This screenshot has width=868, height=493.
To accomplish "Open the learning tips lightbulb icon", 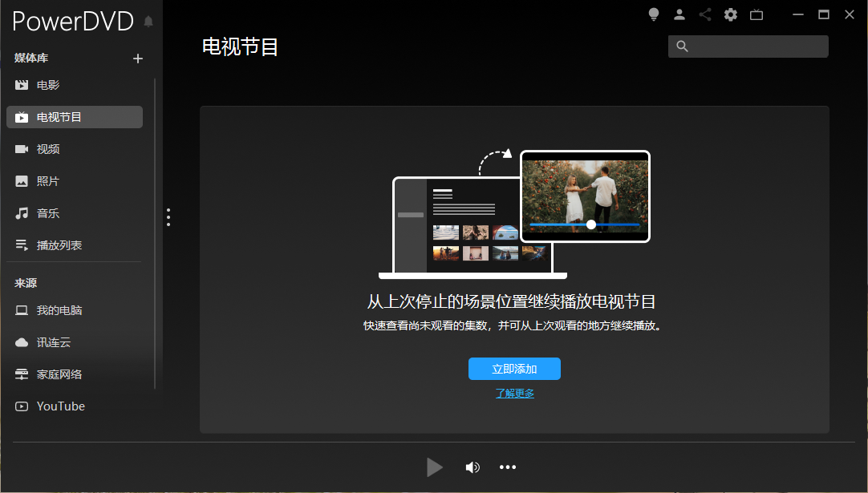I will pos(653,14).
